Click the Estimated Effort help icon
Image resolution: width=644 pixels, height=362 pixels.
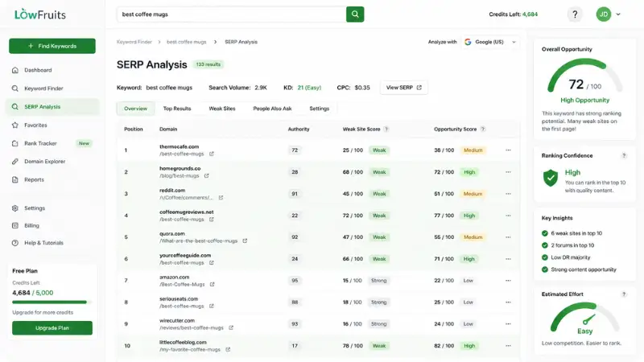[x=624, y=294]
